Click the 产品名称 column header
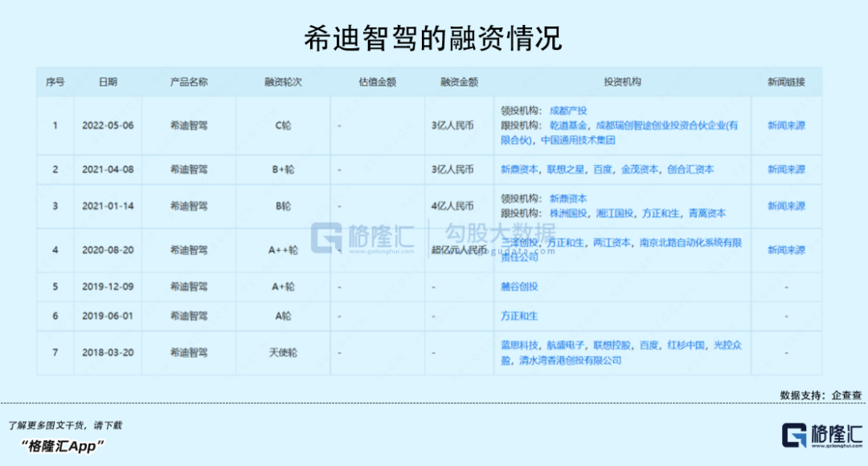Image resolution: width=868 pixels, height=466 pixels. coord(189,82)
